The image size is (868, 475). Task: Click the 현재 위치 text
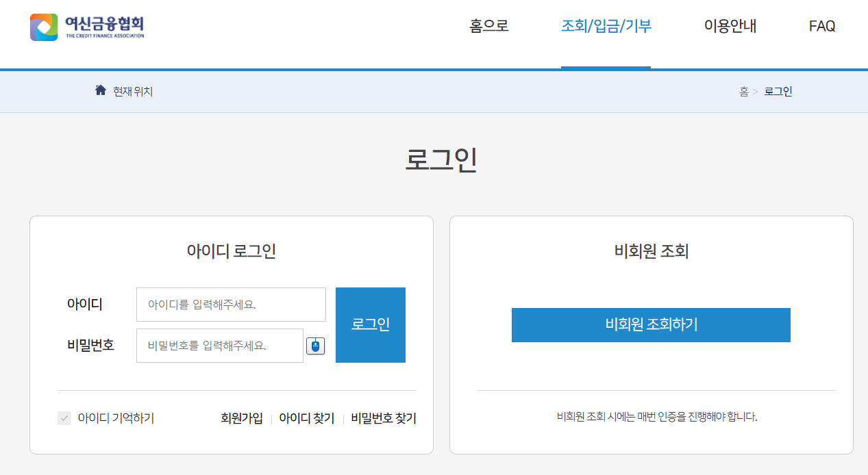point(133,91)
